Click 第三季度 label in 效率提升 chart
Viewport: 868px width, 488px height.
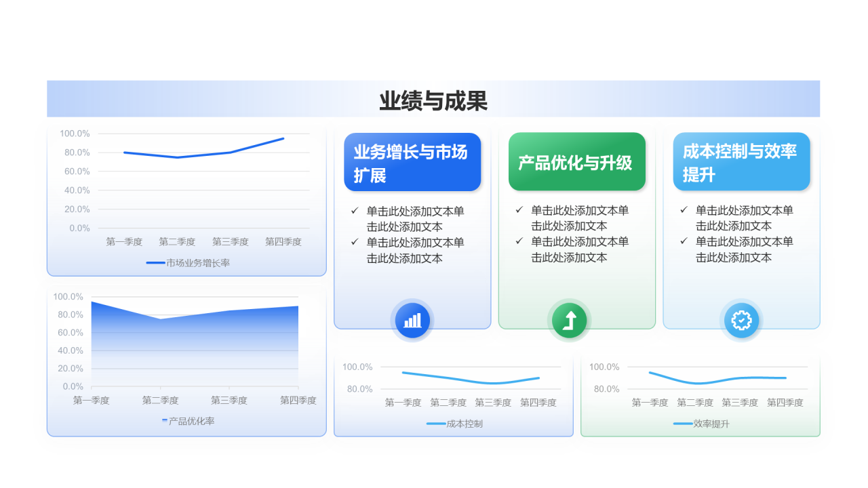click(x=740, y=403)
